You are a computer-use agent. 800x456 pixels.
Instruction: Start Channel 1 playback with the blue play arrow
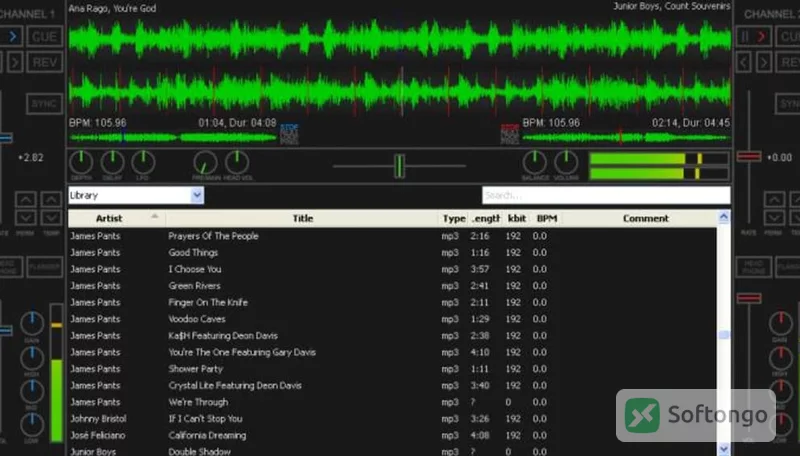coord(12,37)
